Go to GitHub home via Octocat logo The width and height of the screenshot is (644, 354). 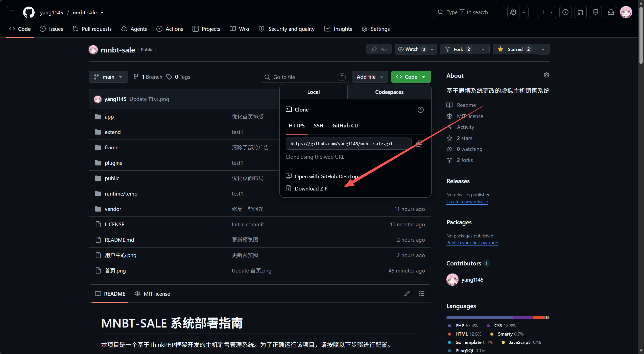[29, 12]
